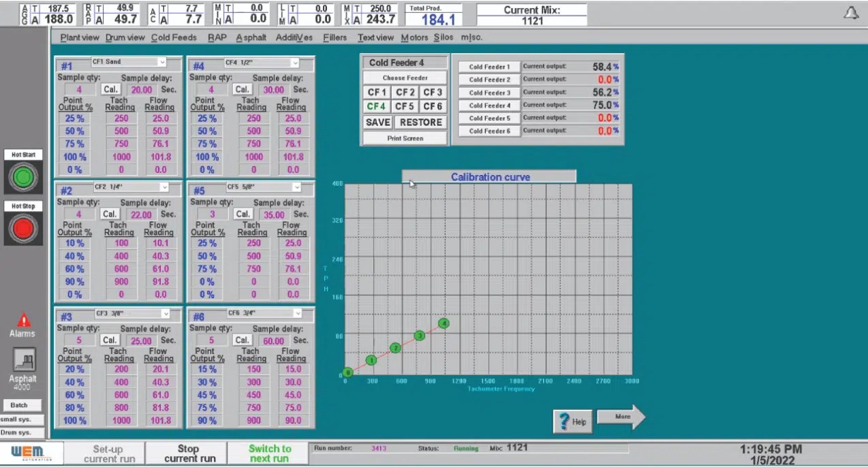The image size is (868, 467).
Task: Click the More arrow icon
Action: (621, 417)
